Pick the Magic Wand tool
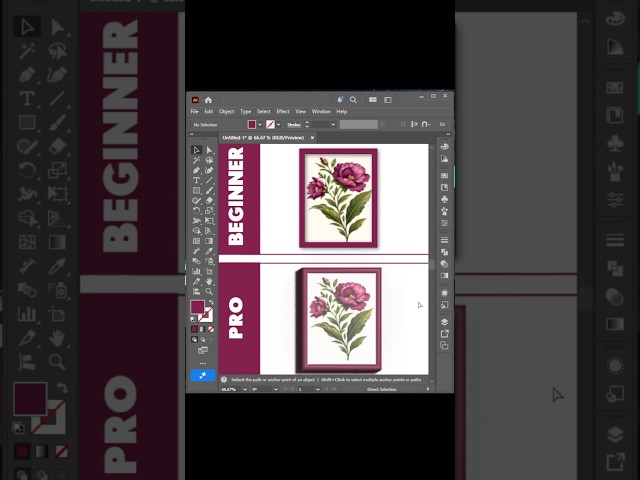The width and height of the screenshot is (640, 480). (x=196, y=160)
